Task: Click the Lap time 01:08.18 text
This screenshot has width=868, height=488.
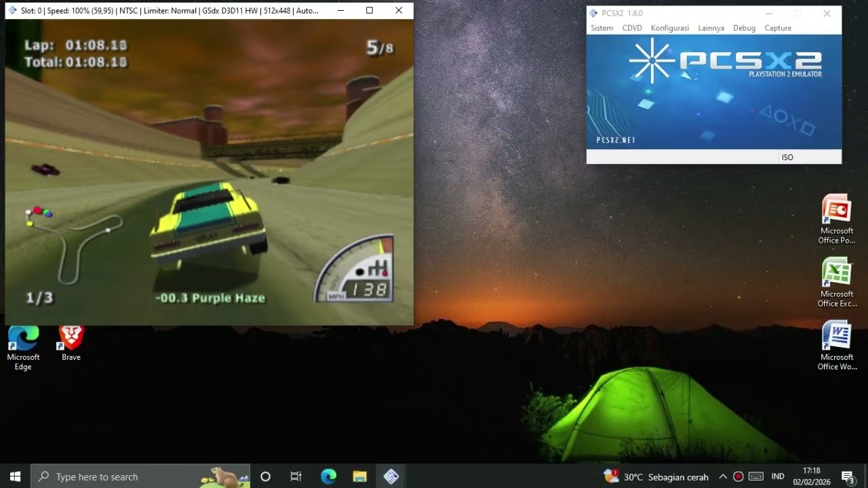Action: click(75, 45)
